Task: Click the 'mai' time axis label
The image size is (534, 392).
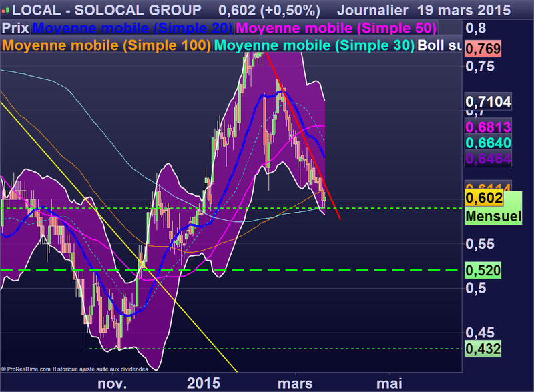Action: point(389,383)
